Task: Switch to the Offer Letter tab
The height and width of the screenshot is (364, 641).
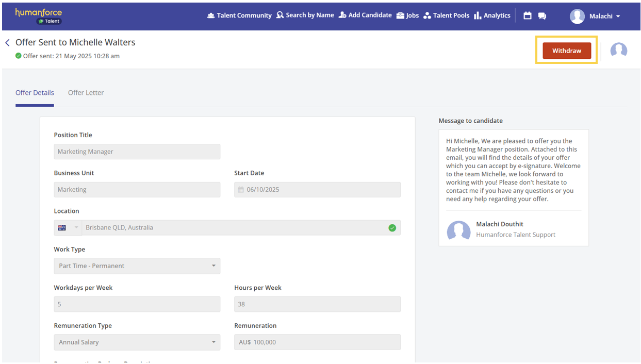Action: (86, 93)
